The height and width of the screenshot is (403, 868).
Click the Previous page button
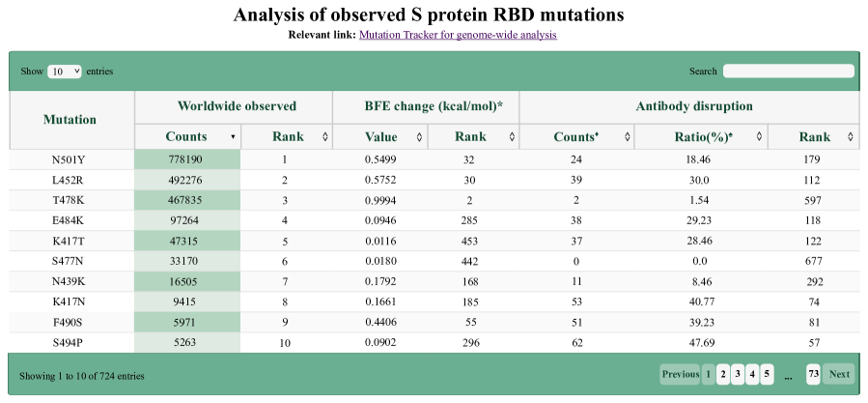680,374
